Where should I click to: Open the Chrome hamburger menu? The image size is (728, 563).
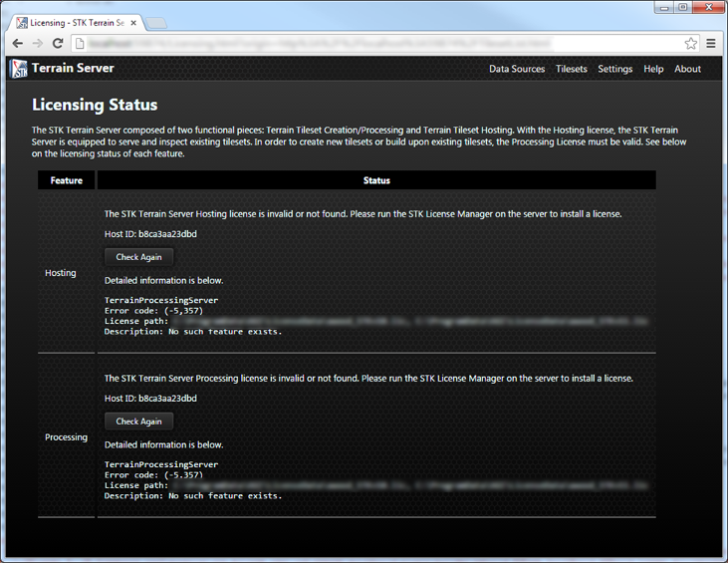[711, 44]
